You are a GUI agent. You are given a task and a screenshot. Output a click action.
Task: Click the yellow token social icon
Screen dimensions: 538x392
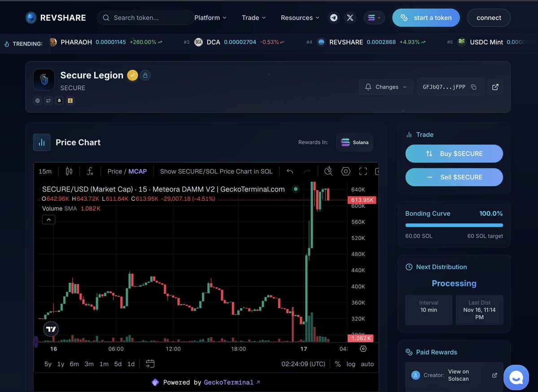tap(70, 100)
